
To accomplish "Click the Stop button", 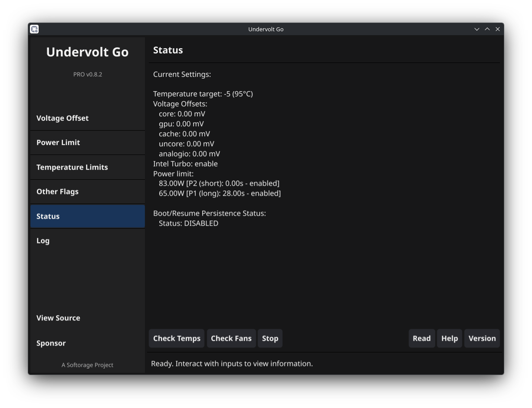I will 270,339.
